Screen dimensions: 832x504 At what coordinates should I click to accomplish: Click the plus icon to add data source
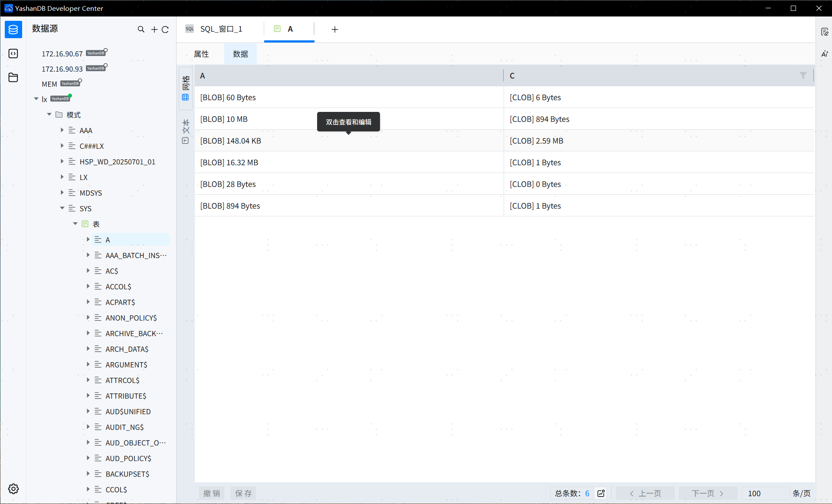(154, 29)
